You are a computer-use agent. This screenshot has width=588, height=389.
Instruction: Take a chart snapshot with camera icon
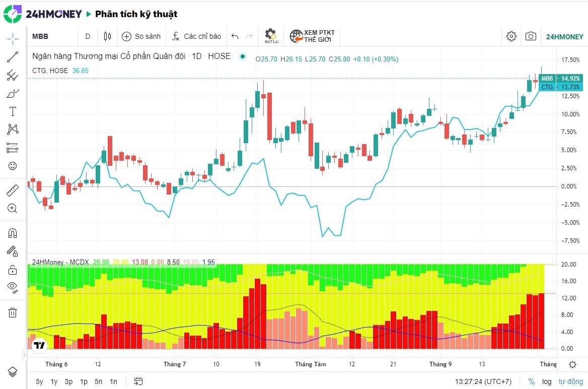pyautogui.click(x=531, y=36)
